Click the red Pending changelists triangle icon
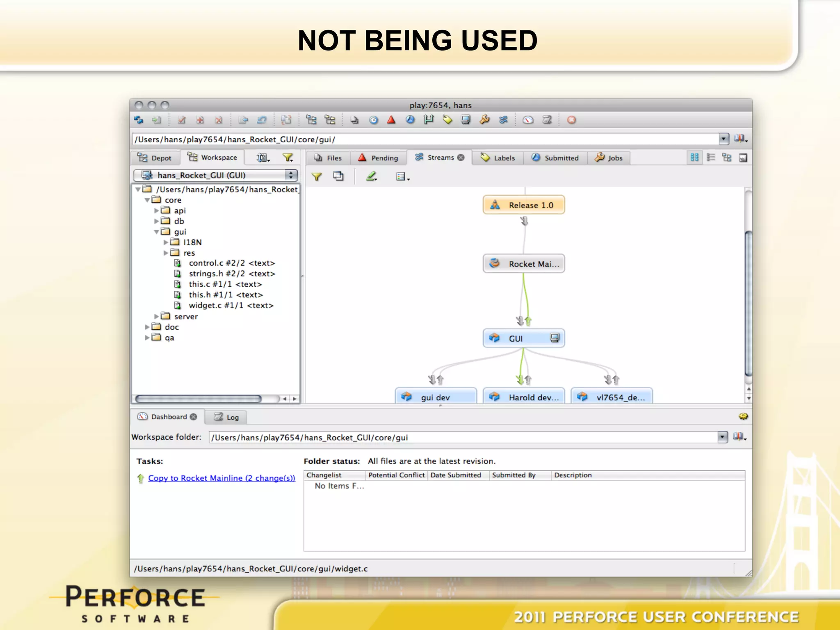 coord(391,120)
